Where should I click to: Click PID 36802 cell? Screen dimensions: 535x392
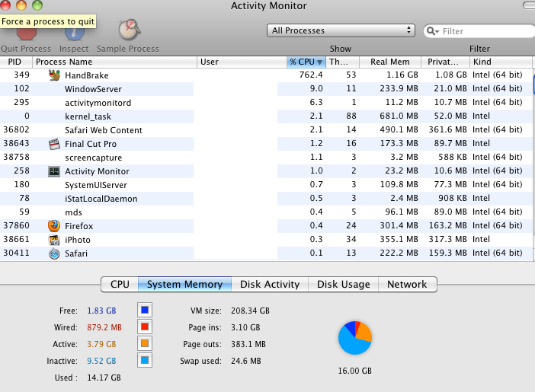(16, 129)
